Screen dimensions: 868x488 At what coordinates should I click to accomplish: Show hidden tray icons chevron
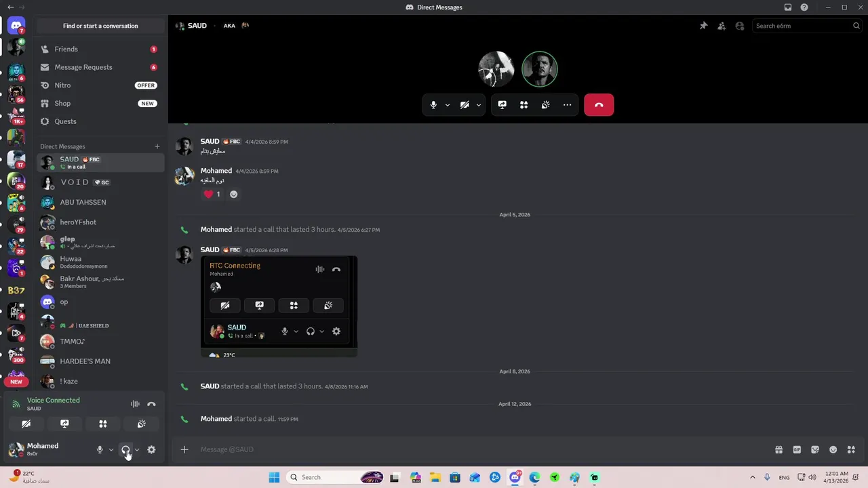(x=752, y=477)
